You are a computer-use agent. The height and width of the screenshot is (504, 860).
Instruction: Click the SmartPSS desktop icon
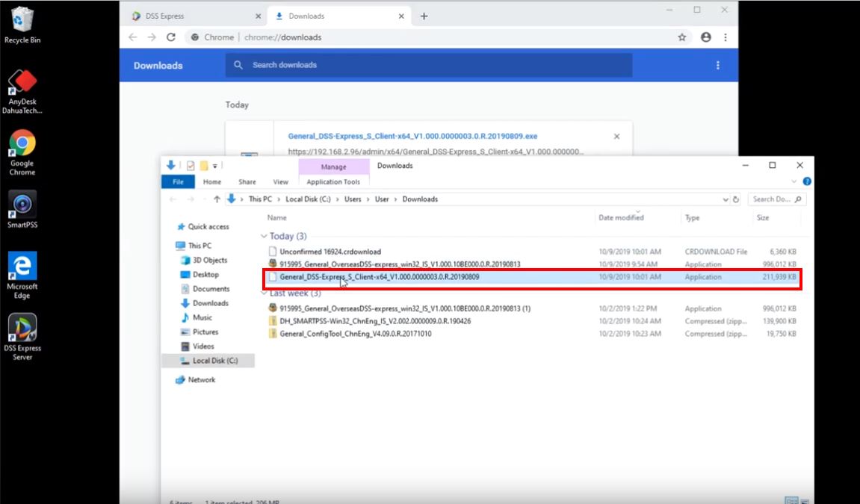(x=22, y=207)
